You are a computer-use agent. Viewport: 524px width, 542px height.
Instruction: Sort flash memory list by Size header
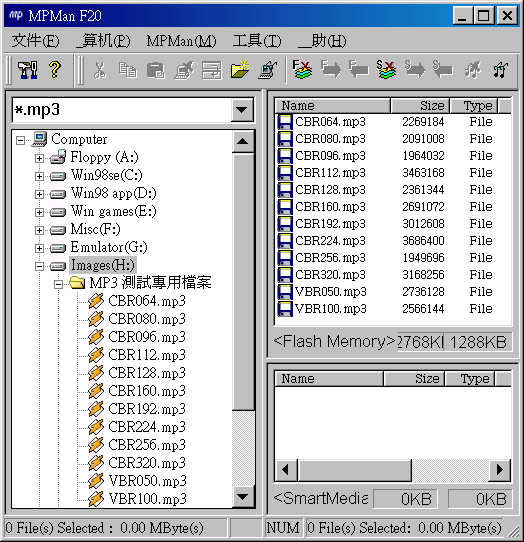tap(420, 105)
